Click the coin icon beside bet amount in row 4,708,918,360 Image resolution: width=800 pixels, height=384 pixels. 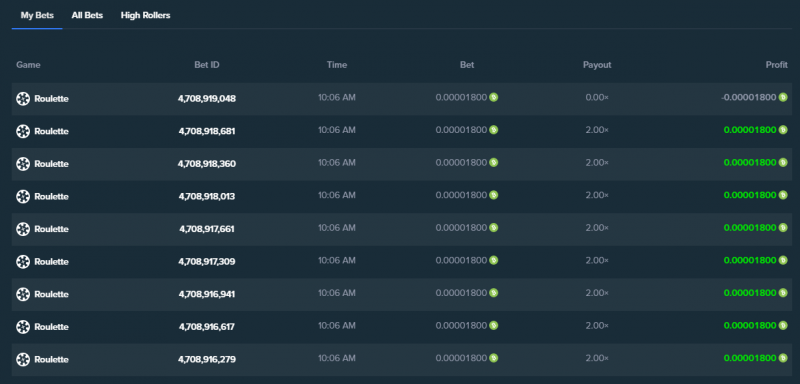pos(493,162)
